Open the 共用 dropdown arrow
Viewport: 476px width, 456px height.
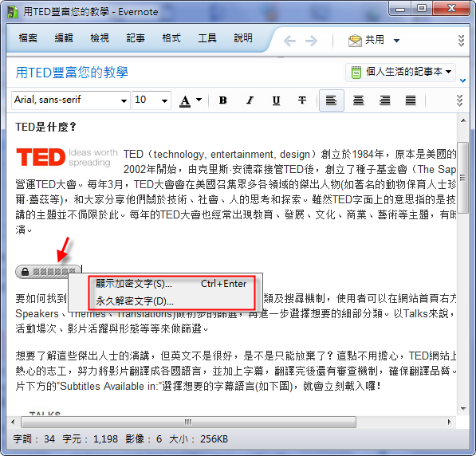[x=396, y=41]
